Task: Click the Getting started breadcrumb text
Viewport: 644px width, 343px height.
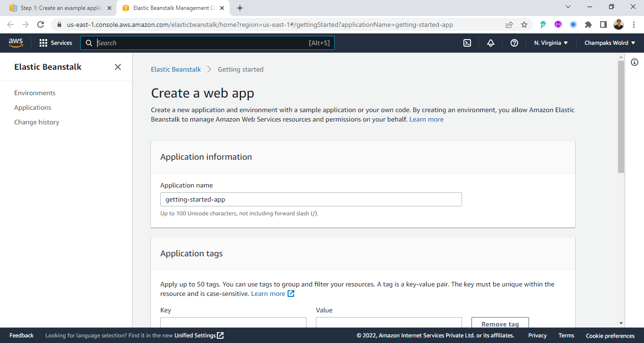Action: 240,69
